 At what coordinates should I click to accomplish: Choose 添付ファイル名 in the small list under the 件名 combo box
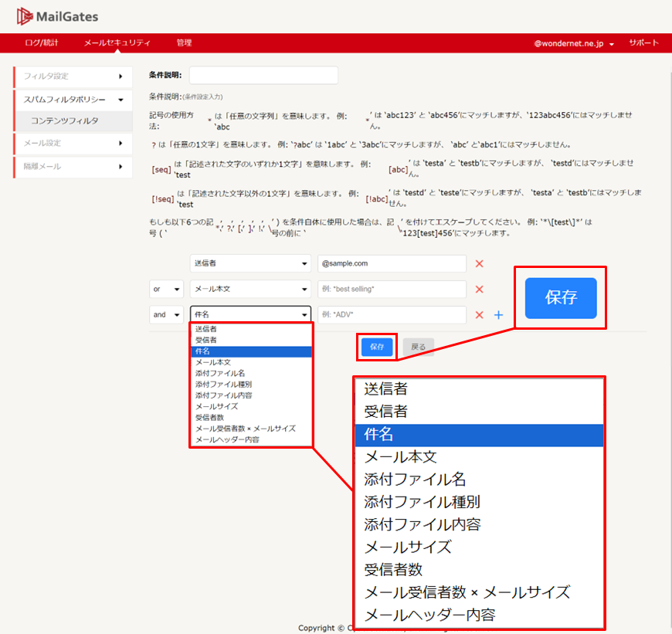[251, 374]
